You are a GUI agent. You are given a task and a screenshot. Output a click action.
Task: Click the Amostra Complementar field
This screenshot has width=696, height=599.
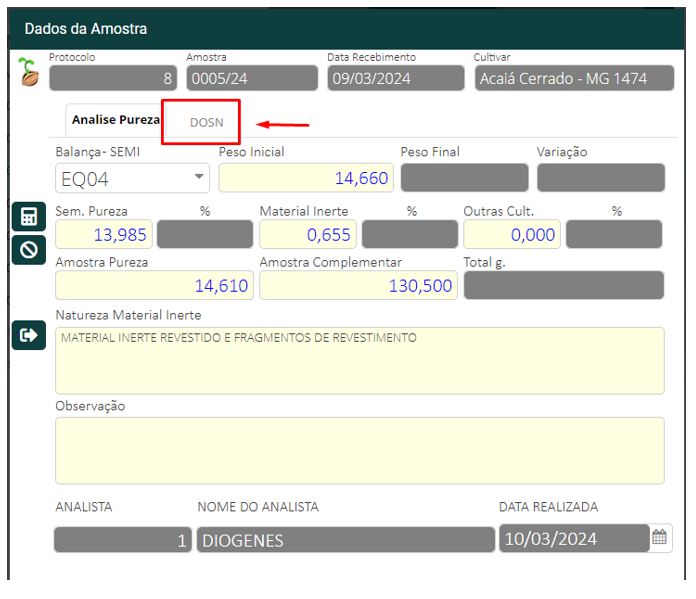click(358, 285)
